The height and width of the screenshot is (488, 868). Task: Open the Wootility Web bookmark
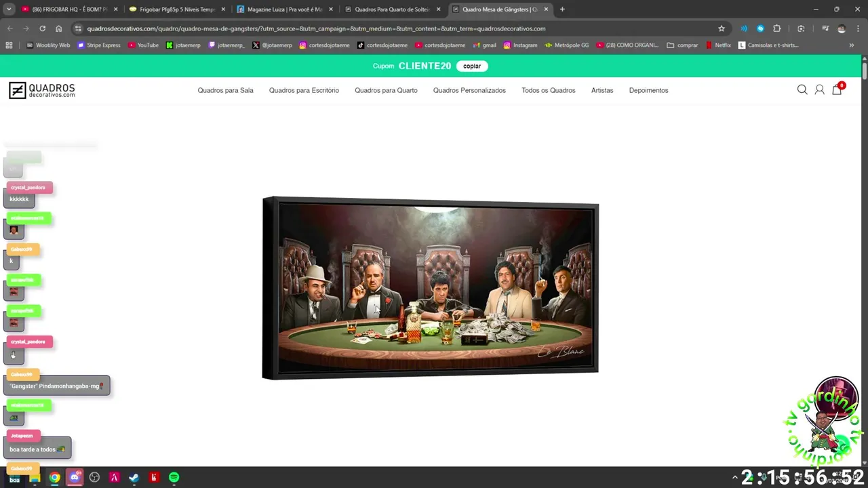tap(48, 45)
